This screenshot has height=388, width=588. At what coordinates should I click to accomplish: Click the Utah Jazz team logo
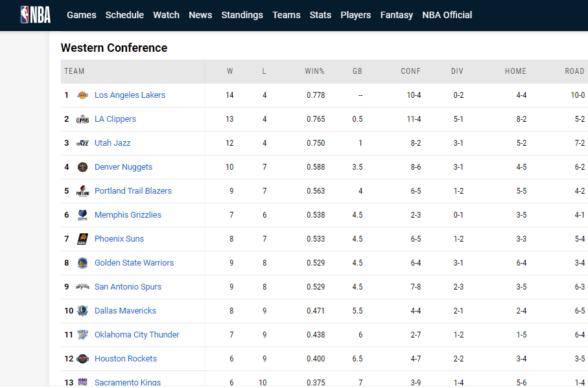82,143
